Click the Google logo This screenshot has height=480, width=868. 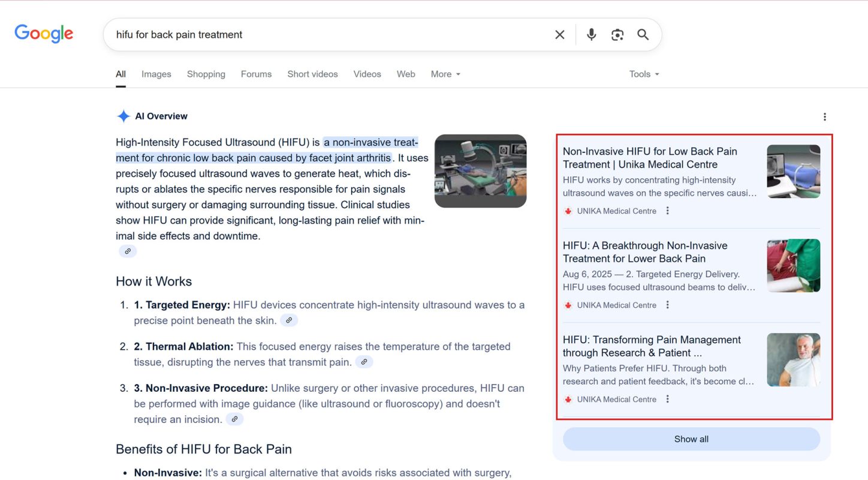pyautogui.click(x=44, y=34)
